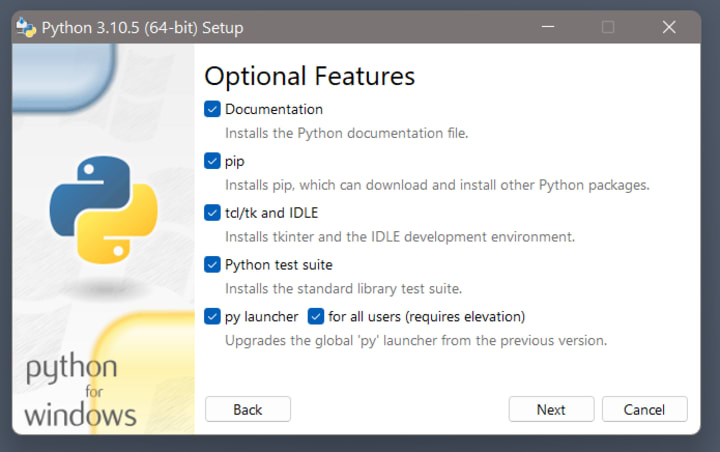Click the py launcher label
The width and height of the screenshot is (720, 452).
pyautogui.click(x=261, y=317)
